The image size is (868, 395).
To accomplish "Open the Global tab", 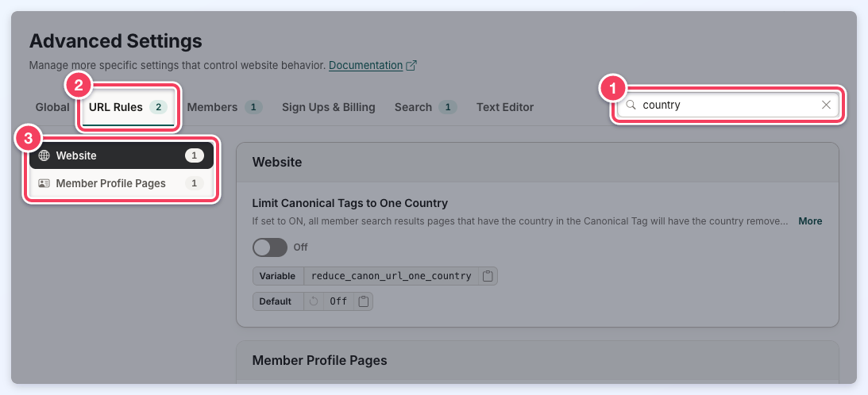I will pos(52,107).
